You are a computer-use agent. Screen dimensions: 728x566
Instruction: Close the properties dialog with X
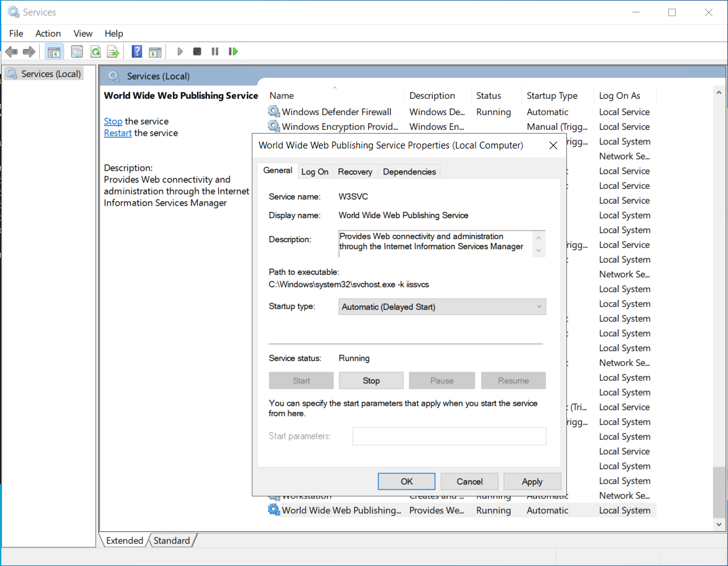553,145
